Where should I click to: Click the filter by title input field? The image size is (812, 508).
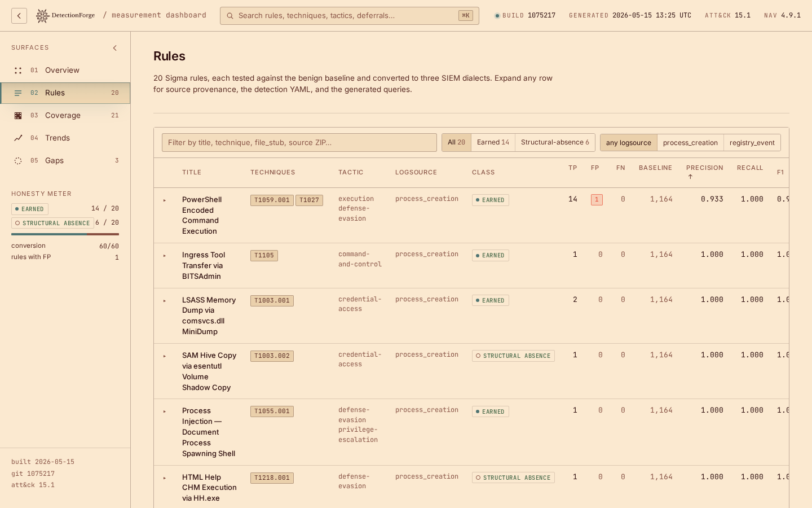click(299, 143)
